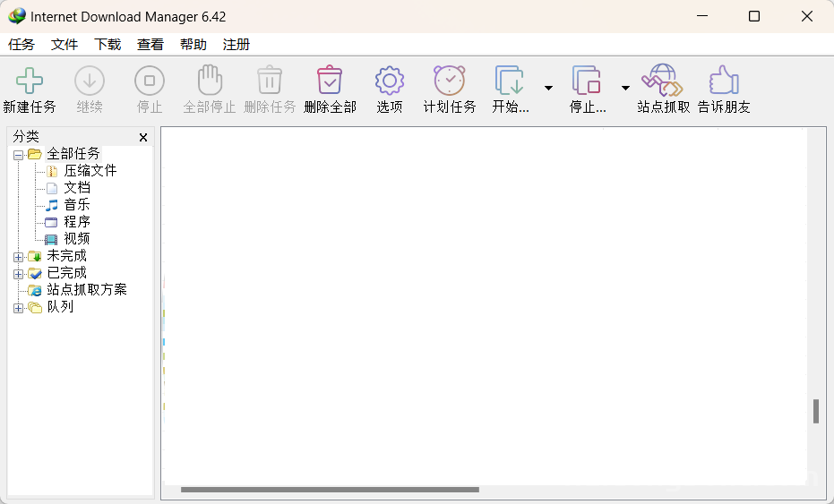Click the 音乐 music note icon
Viewport: 834px width, 504px height.
tap(52, 205)
